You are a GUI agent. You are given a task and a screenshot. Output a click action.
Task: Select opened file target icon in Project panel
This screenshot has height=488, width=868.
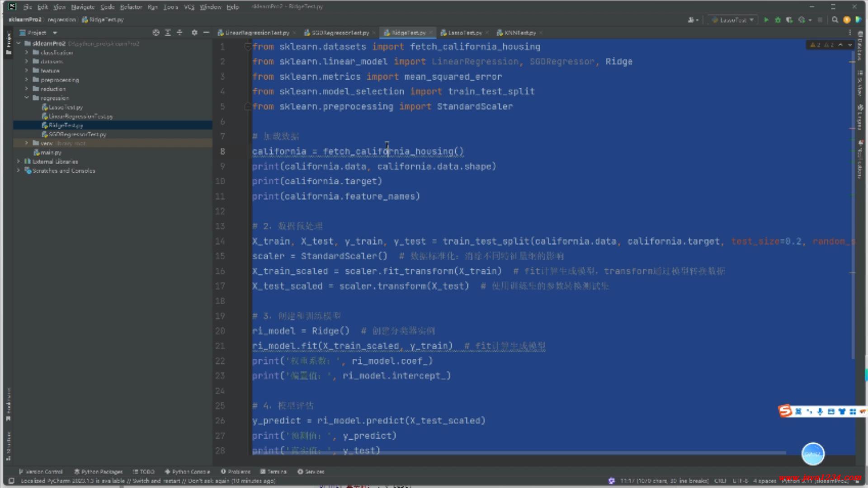156,33
